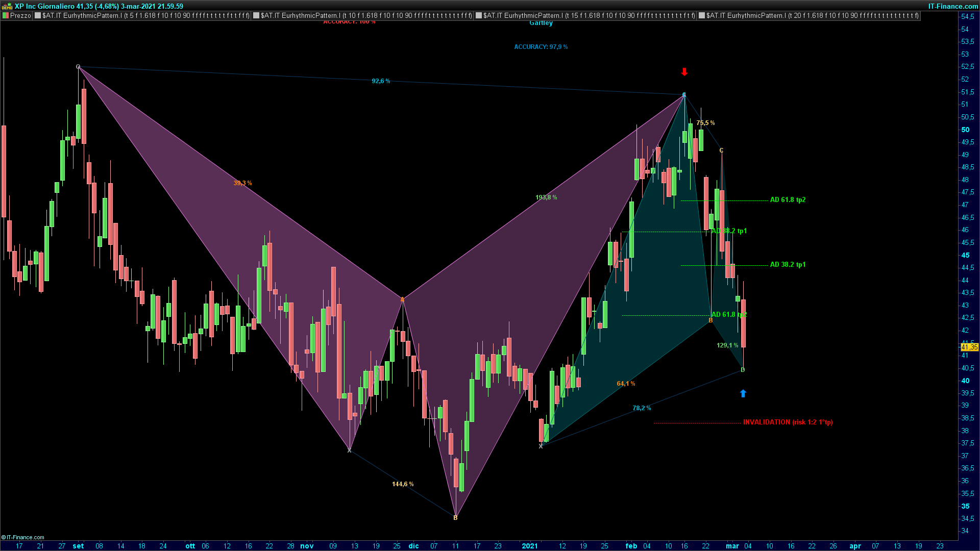The height and width of the screenshot is (551, 980).
Task: Click the 41,35 current price tag
Action: [x=969, y=347]
